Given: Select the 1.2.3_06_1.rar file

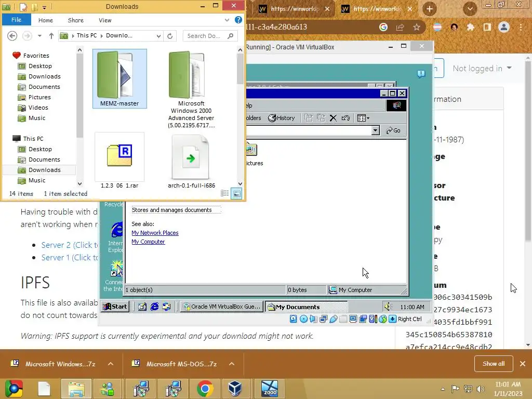Looking at the screenshot, I should tap(119, 161).
